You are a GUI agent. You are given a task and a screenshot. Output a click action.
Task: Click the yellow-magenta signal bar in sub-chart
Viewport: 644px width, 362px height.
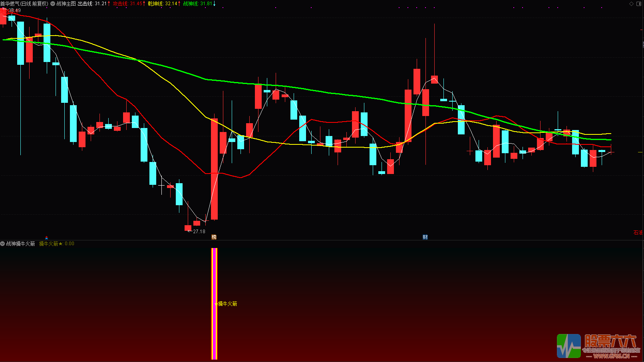pos(214,304)
